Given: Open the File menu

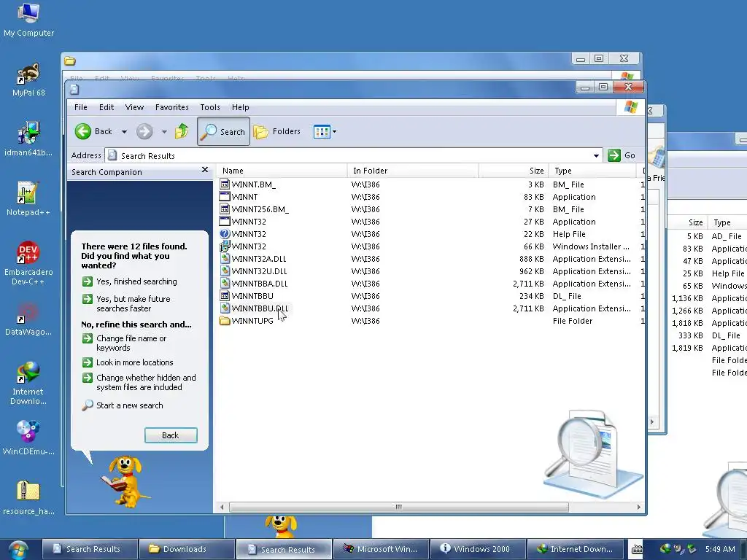Looking at the screenshot, I should click(x=80, y=107).
